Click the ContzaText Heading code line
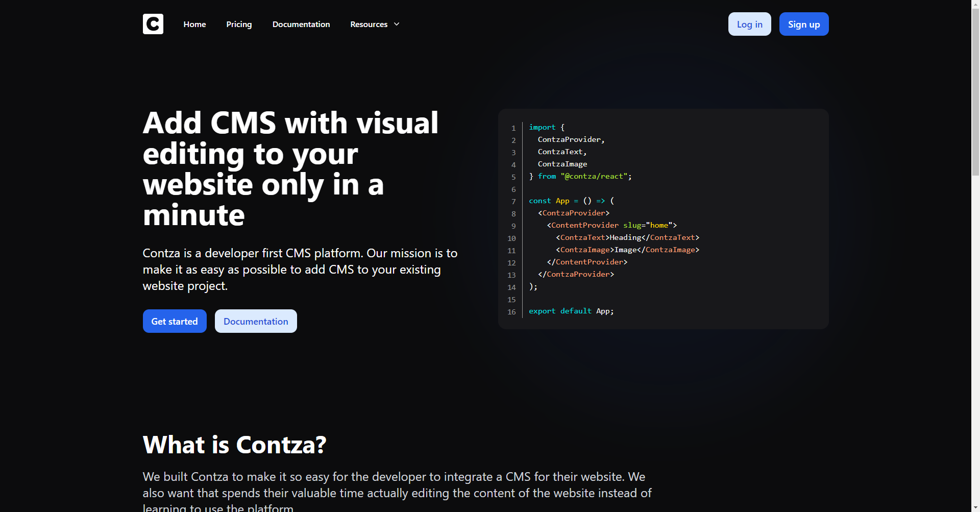Viewport: 980px width, 512px height. [x=628, y=237]
